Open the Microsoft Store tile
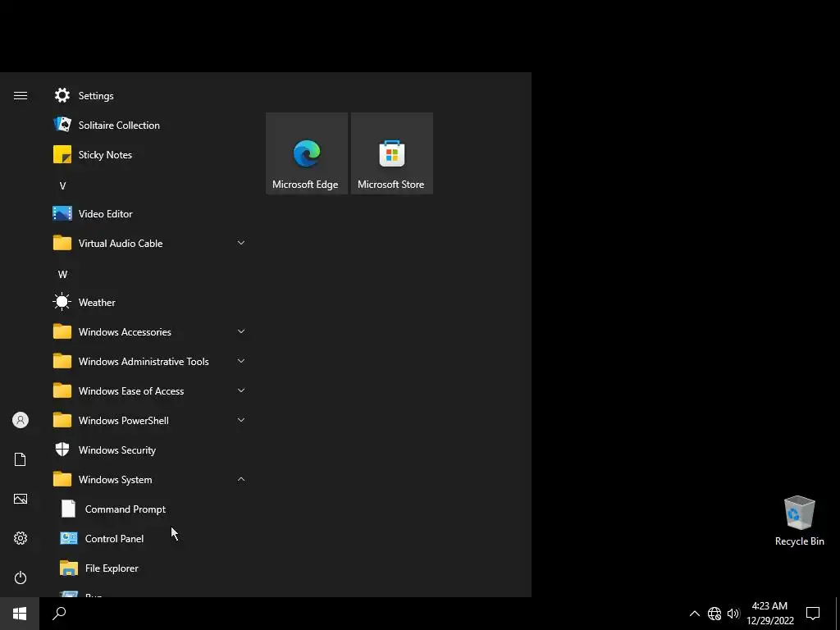The width and height of the screenshot is (840, 630). coord(391,153)
